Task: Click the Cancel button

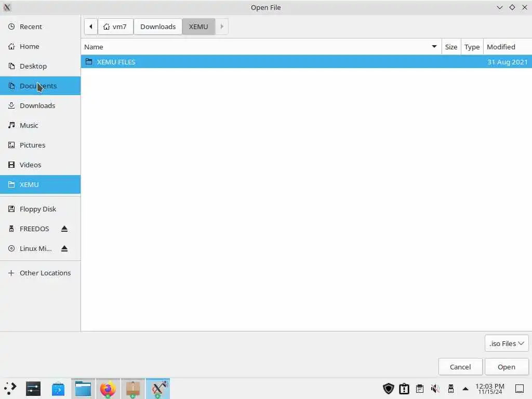Action: (460, 367)
